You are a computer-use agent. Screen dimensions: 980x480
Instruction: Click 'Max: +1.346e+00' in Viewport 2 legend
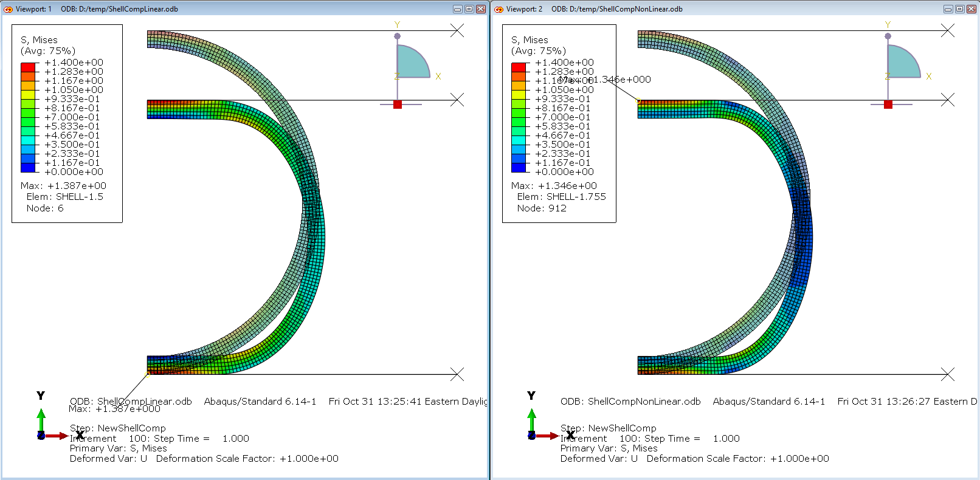tap(554, 186)
